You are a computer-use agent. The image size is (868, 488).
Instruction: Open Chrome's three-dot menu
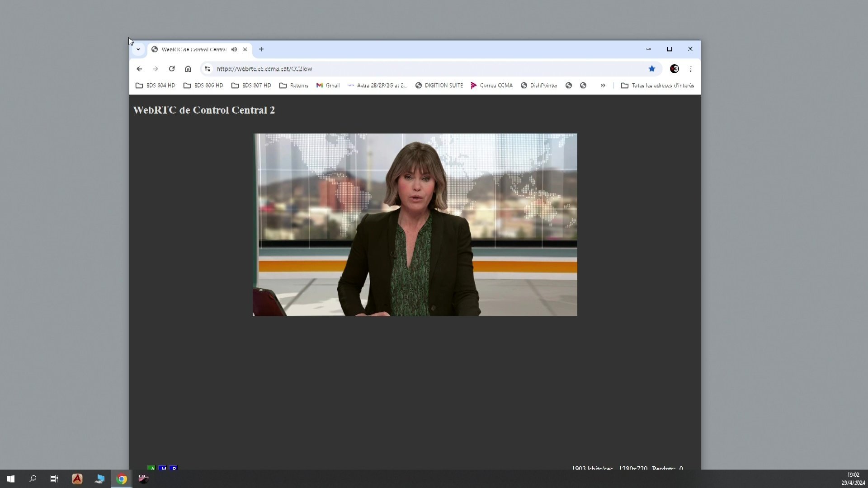[x=690, y=69]
